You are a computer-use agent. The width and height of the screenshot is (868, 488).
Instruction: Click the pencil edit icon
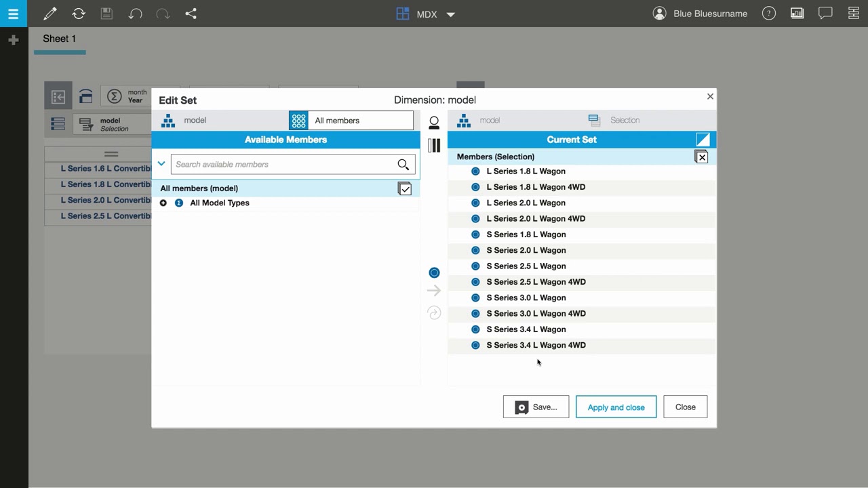click(x=50, y=14)
